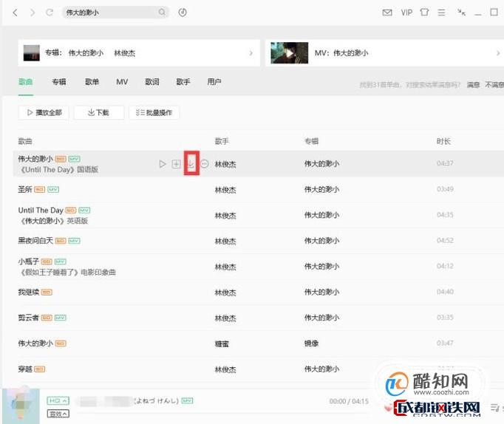Switch to mini player mode icon
This screenshot has width=504, height=424.
462,13
